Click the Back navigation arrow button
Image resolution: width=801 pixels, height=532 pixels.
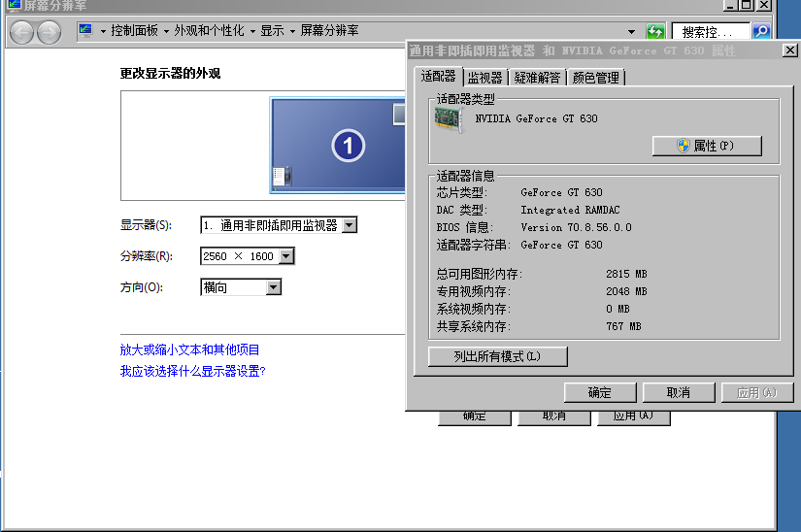tap(21, 32)
